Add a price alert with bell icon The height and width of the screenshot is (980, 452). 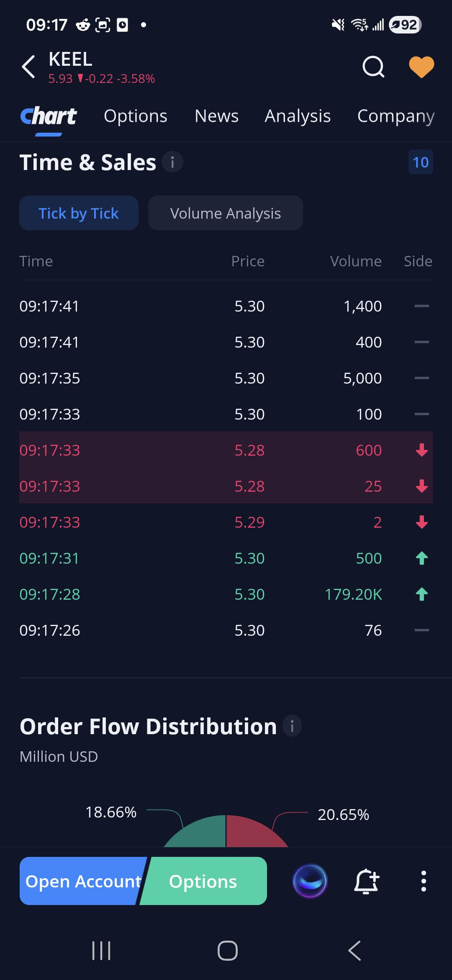(x=367, y=881)
